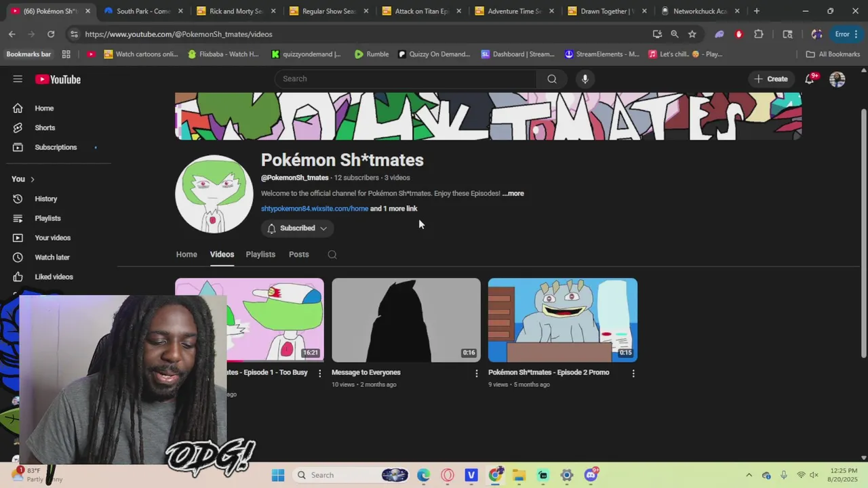Click the red hand ad-blocker extension

click(739, 34)
